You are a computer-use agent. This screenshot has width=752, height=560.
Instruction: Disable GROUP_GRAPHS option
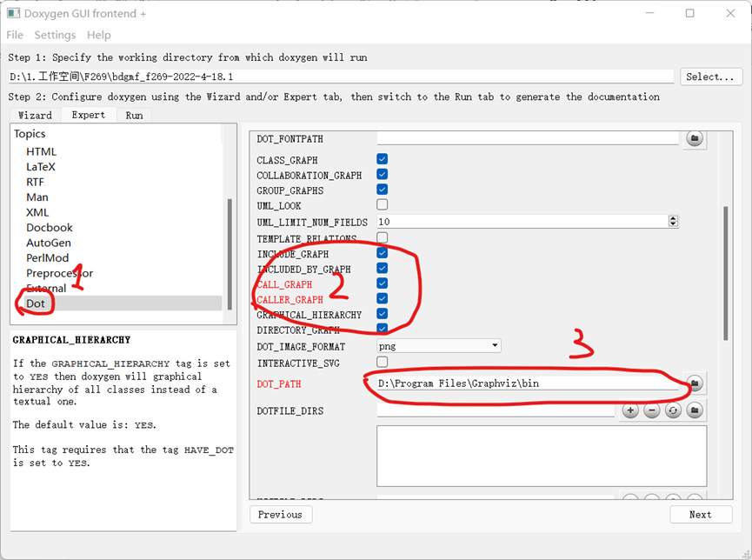click(383, 190)
